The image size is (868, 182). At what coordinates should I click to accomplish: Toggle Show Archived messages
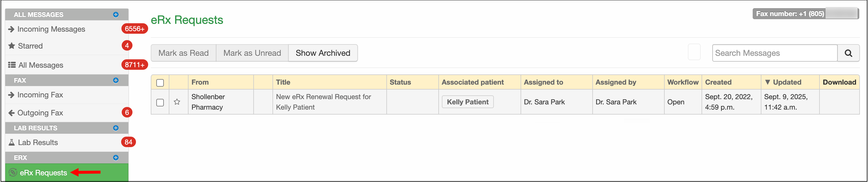(x=322, y=53)
